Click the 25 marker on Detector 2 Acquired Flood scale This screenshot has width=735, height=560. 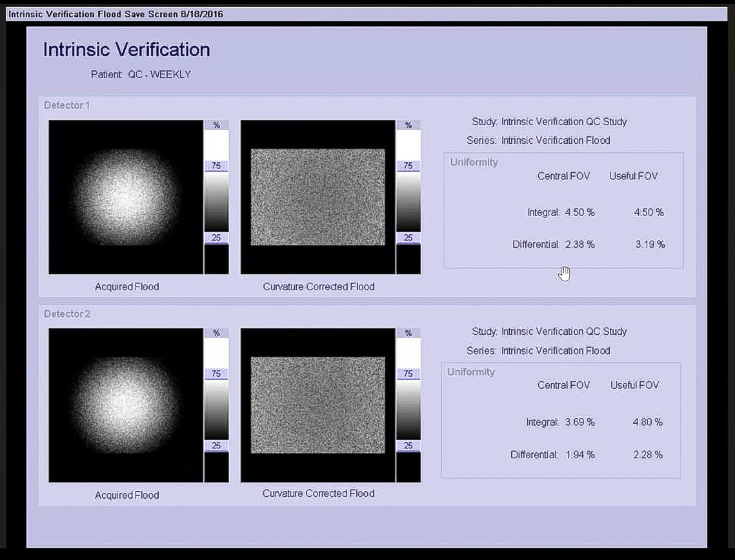point(216,446)
